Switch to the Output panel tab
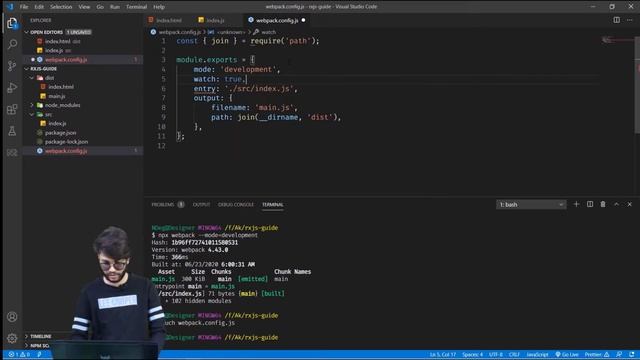640x360 pixels. coord(201,204)
